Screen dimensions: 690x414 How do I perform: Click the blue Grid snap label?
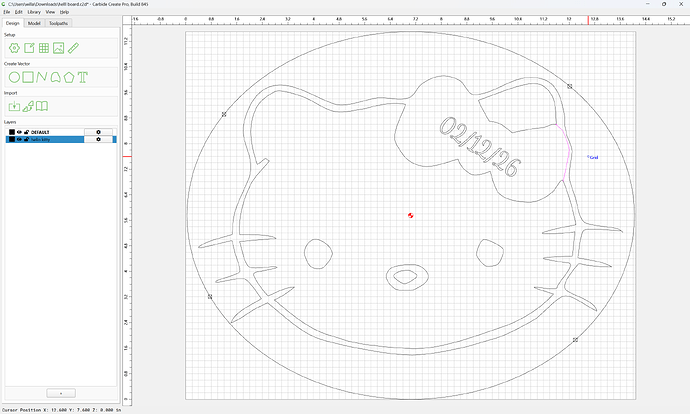(593, 157)
